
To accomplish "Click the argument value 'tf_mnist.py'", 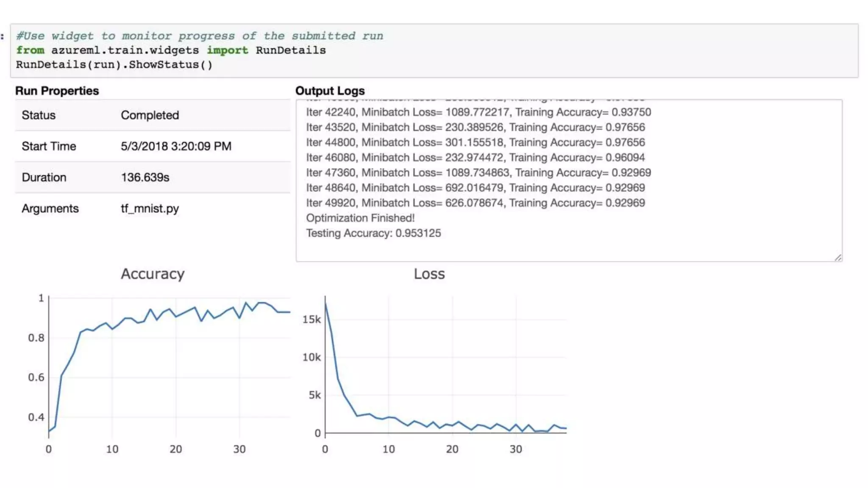I will coord(150,208).
